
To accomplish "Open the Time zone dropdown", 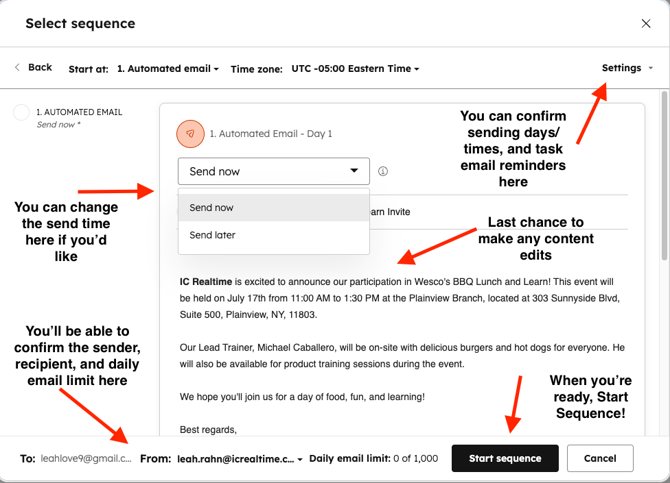I will tap(355, 69).
